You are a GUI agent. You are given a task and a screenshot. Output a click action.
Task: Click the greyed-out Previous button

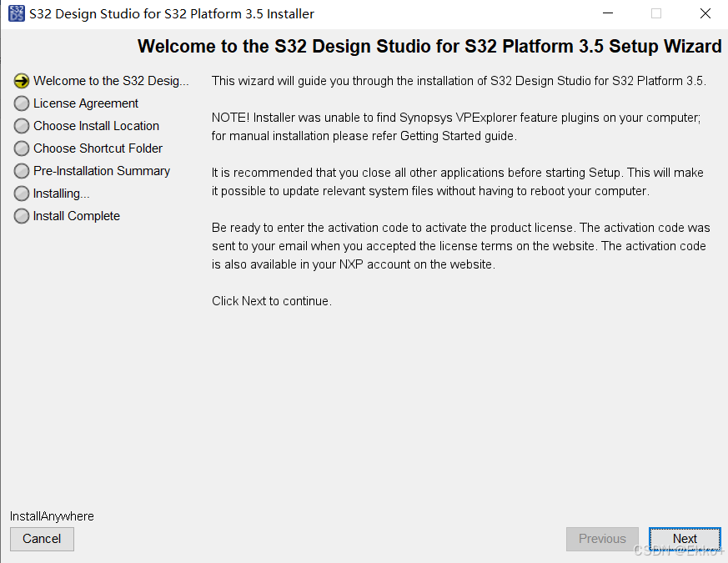602,539
